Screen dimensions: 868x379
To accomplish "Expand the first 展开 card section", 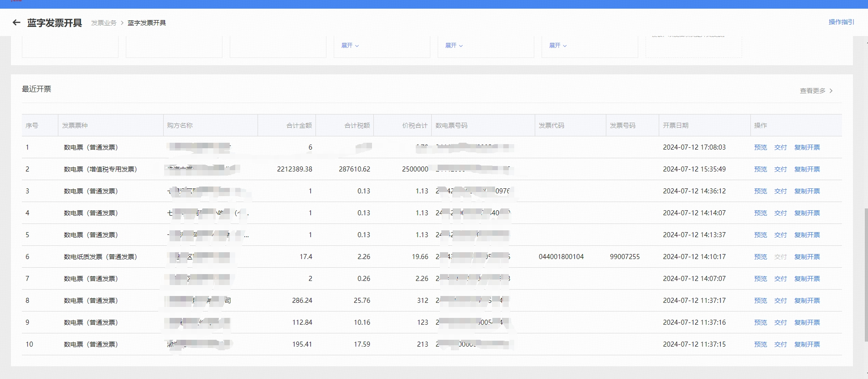I will 350,46.
